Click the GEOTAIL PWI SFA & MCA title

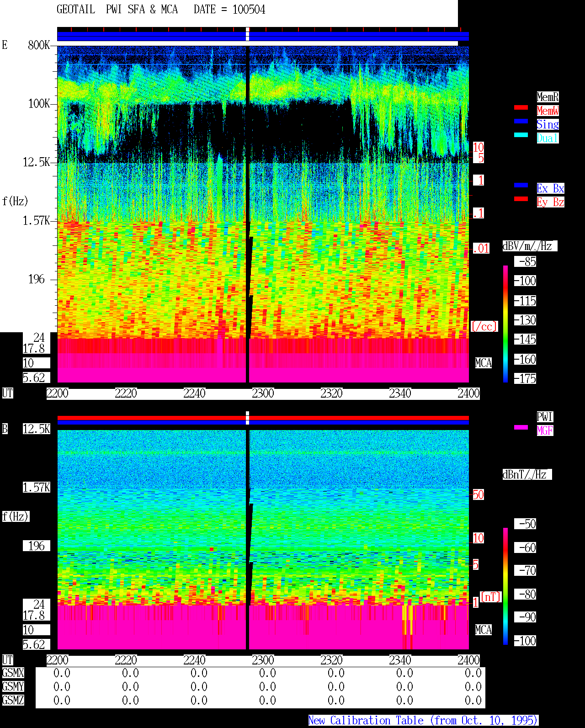pos(161,10)
